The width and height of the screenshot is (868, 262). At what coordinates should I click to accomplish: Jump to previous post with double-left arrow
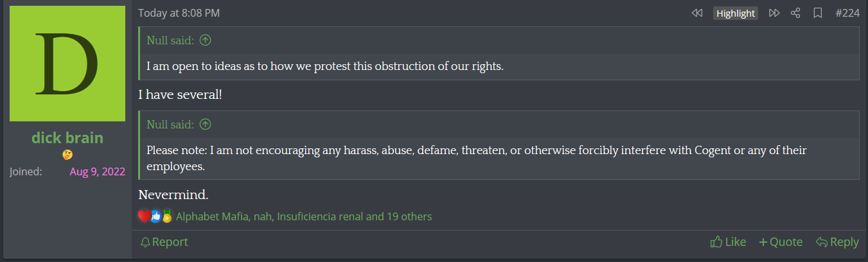click(697, 13)
